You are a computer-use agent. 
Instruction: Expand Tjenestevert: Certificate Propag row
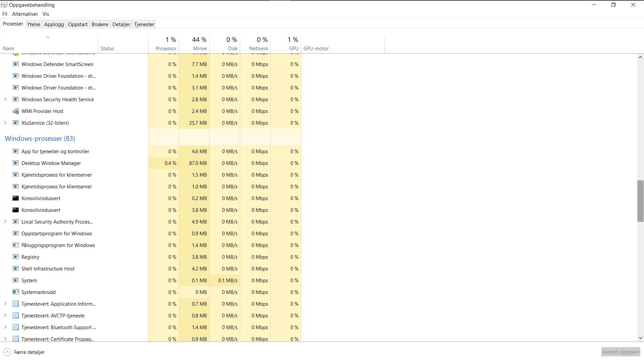click(5, 339)
